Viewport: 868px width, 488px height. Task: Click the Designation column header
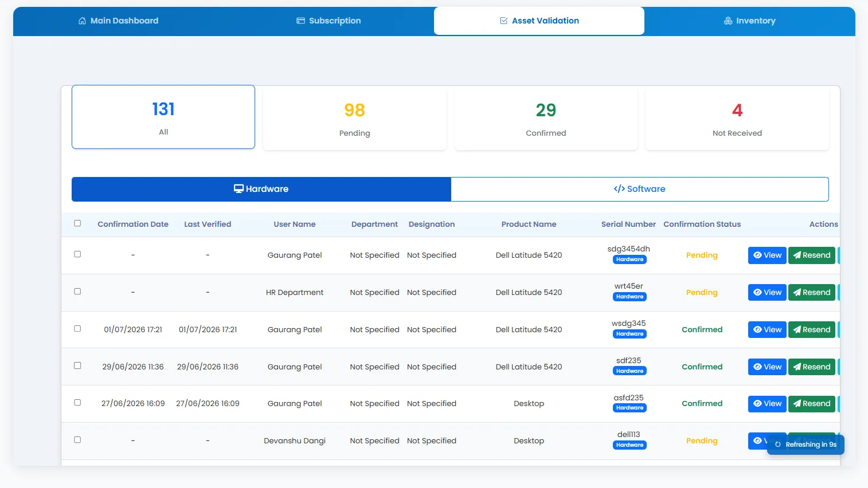pyautogui.click(x=432, y=225)
